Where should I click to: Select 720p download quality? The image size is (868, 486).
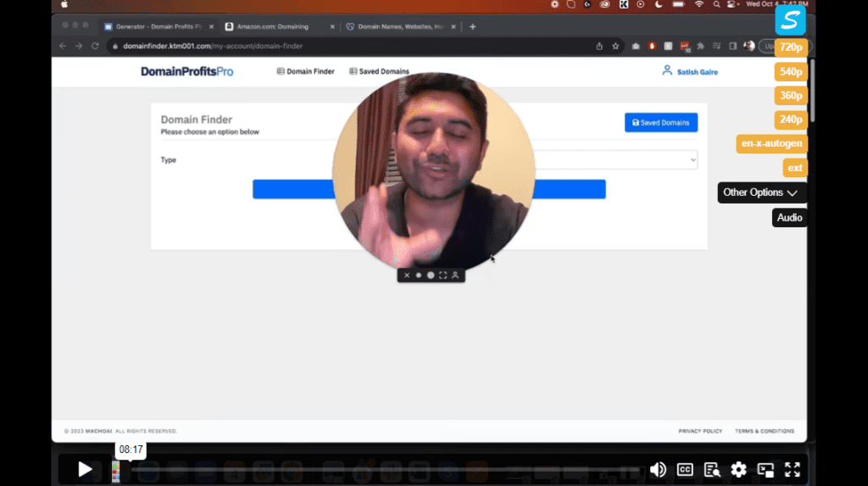[x=791, y=47]
